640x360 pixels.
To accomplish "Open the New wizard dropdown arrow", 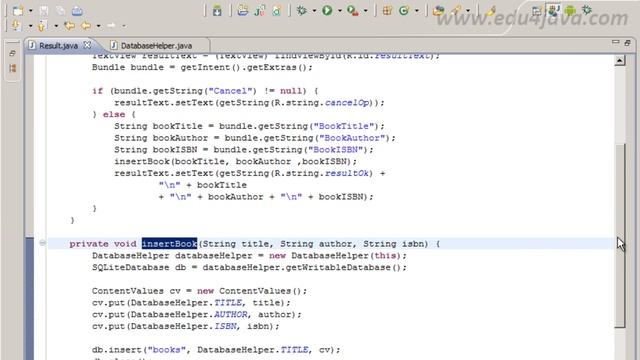I will (30, 11).
